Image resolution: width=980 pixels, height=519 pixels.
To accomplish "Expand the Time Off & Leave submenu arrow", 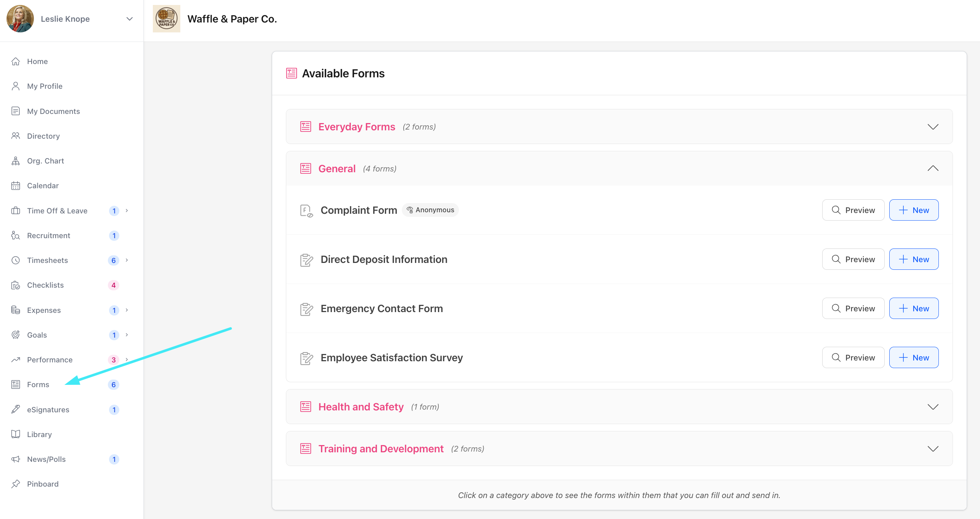I will [127, 211].
